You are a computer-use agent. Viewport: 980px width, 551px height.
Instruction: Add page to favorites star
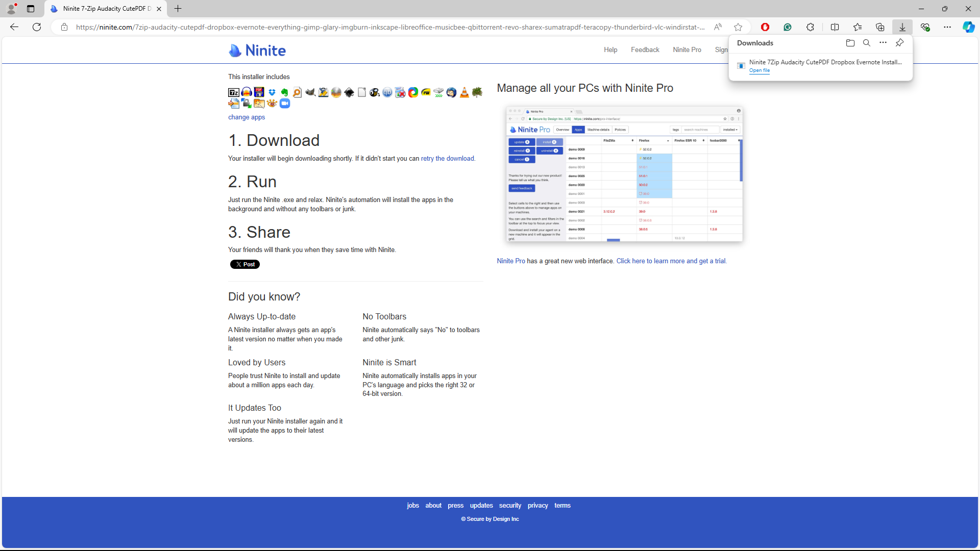click(738, 27)
